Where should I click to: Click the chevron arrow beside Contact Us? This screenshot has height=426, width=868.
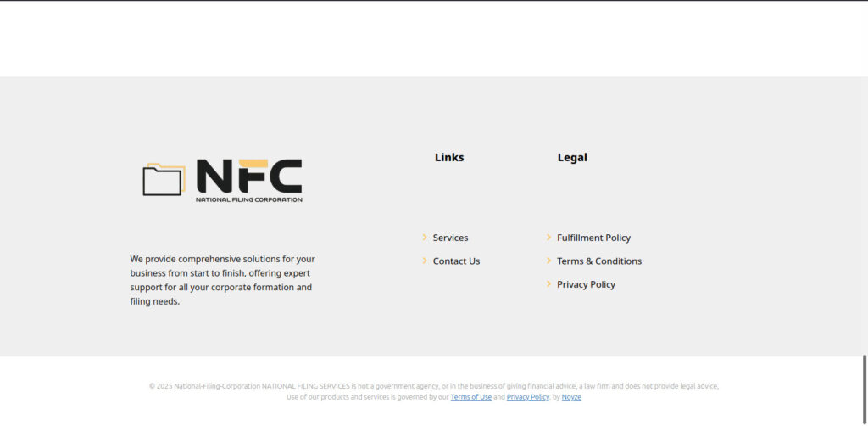[425, 261]
